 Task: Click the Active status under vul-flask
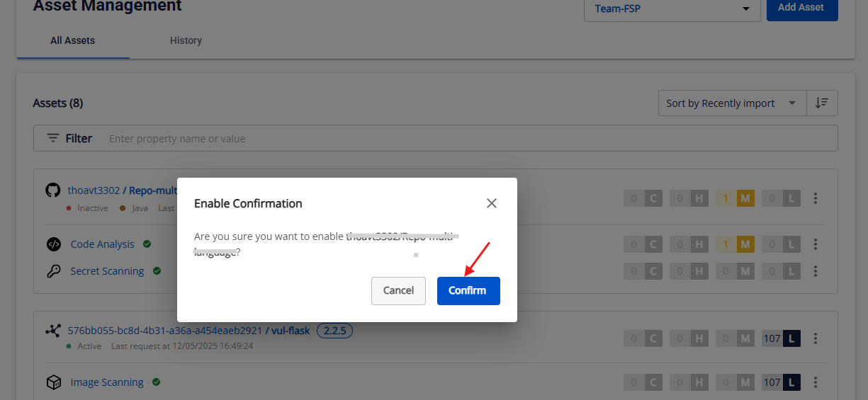click(89, 346)
